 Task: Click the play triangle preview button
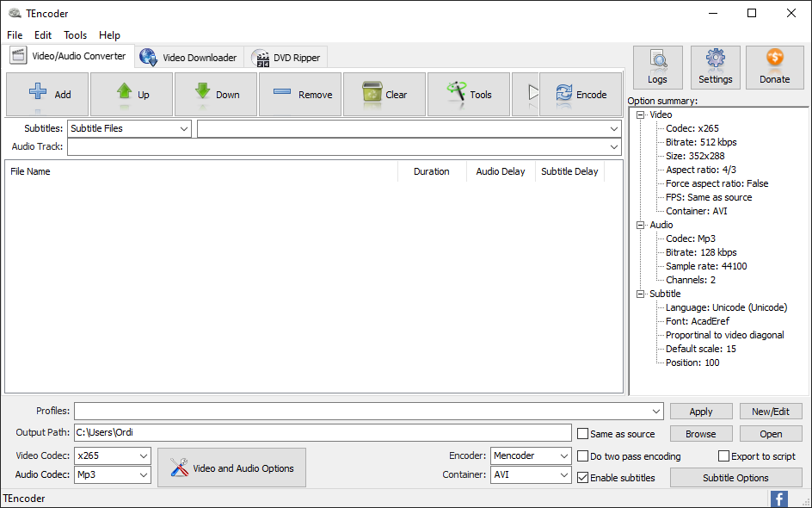(526, 95)
